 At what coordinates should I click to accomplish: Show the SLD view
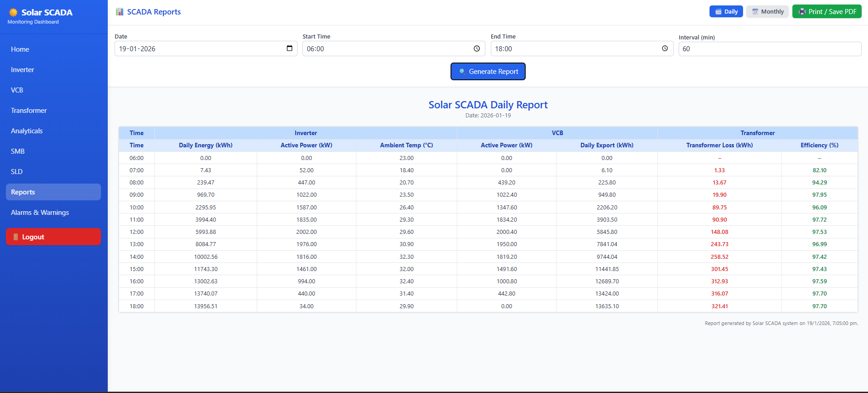pyautogui.click(x=17, y=172)
